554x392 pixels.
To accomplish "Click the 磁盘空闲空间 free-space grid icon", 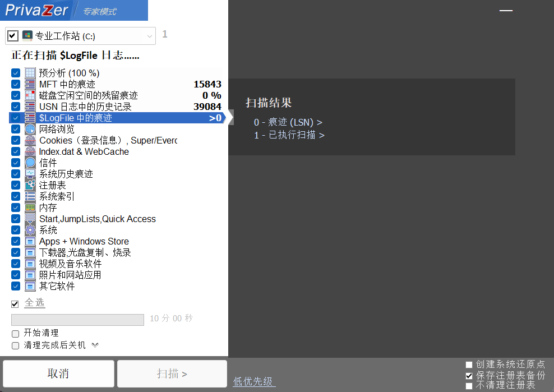I will (30, 95).
